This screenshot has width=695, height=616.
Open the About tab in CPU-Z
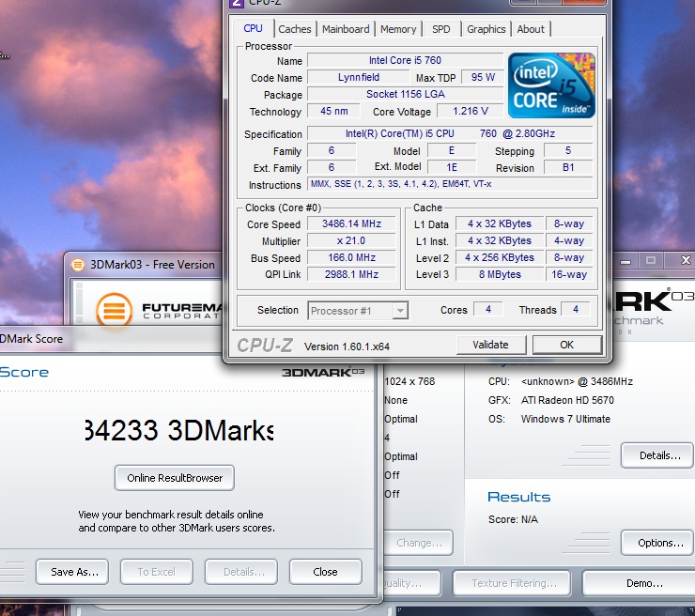[531, 29]
